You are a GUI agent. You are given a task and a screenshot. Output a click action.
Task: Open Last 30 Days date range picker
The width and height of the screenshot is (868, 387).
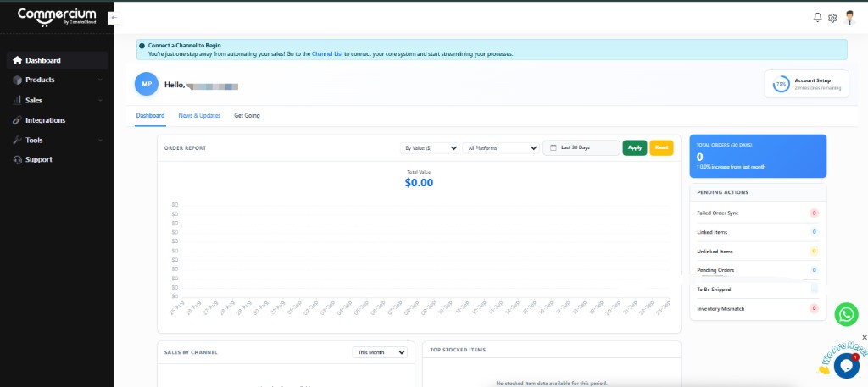(x=581, y=147)
